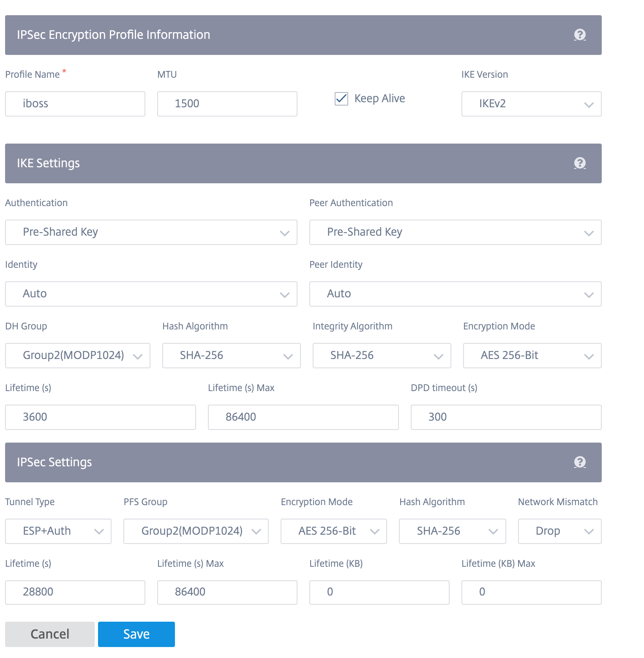Image resolution: width=644 pixels, height=658 pixels.
Task: Toggle the Keep Alive checkbox
Action: coord(341,99)
